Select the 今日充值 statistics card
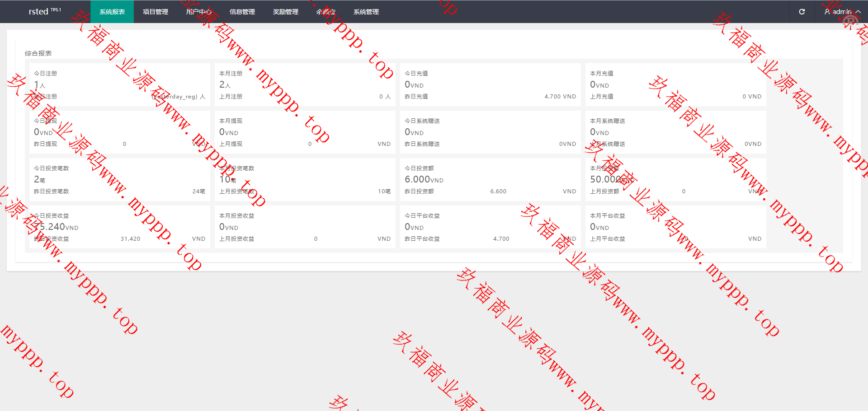This screenshot has height=411, width=868. point(490,85)
